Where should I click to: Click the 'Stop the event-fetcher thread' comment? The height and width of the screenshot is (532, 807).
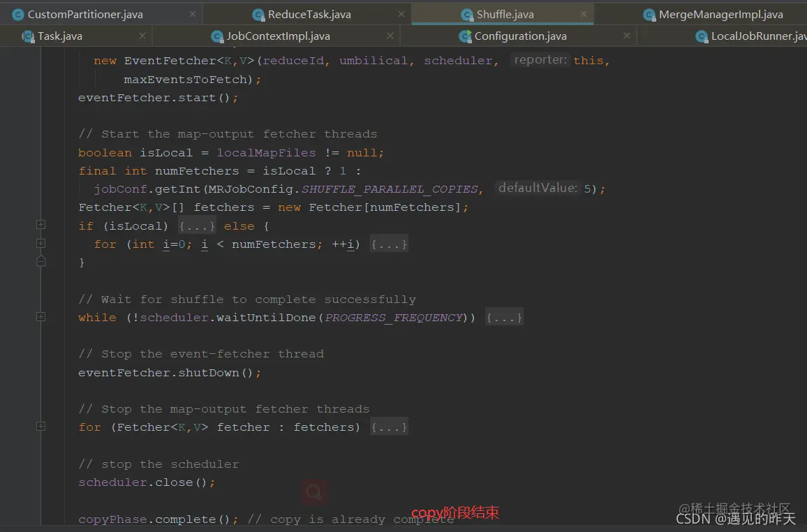(201, 354)
